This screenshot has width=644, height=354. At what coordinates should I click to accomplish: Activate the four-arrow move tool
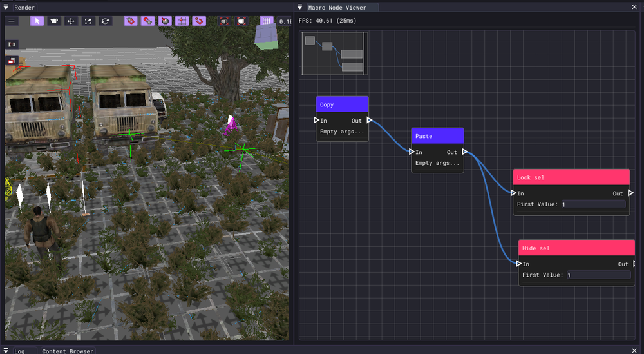(71, 21)
